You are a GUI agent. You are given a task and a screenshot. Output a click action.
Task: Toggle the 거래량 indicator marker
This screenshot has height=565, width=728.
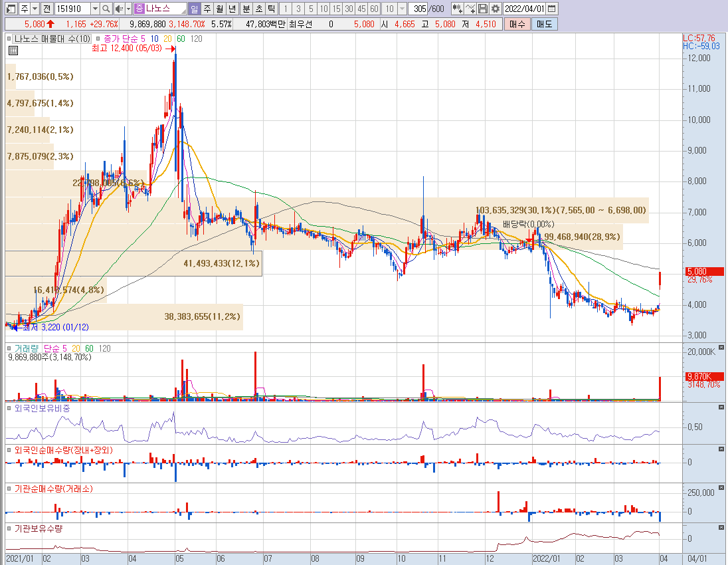(x=9, y=348)
